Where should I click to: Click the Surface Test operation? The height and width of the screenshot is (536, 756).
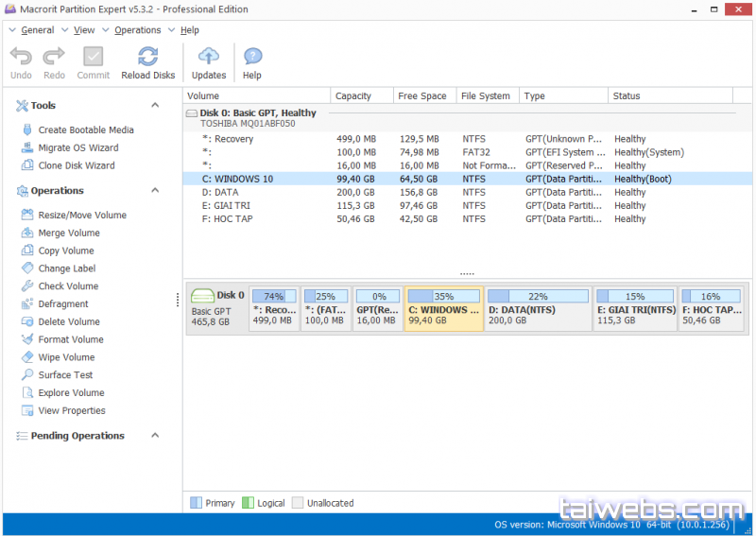point(65,375)
